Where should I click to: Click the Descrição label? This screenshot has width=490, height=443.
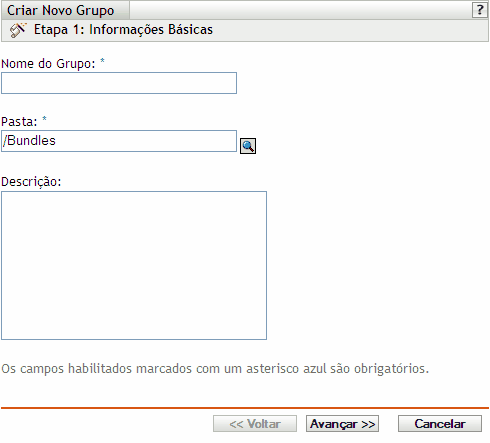[31, 182]
